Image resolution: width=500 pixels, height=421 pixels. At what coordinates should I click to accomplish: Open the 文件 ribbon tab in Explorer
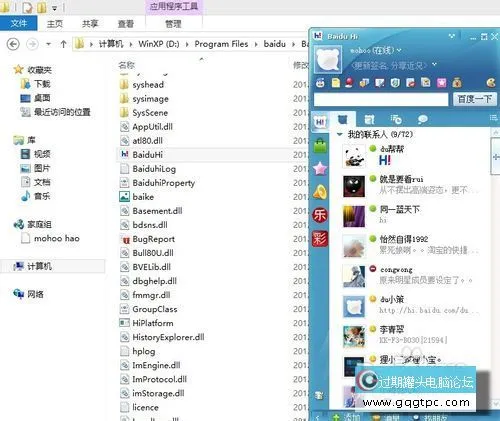coord(19,23)
